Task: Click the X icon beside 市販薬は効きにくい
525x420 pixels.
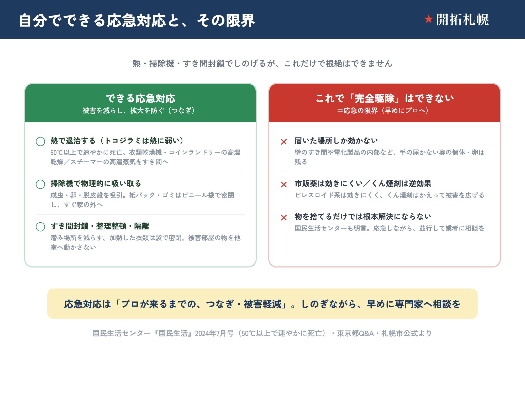Action: (284, 185)
